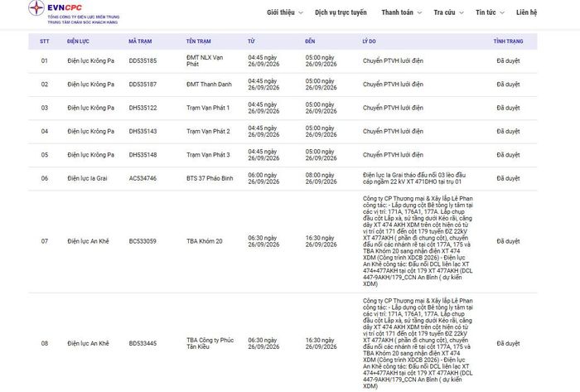Click end time 16:30 in row 07

click(x=321, y=241)
